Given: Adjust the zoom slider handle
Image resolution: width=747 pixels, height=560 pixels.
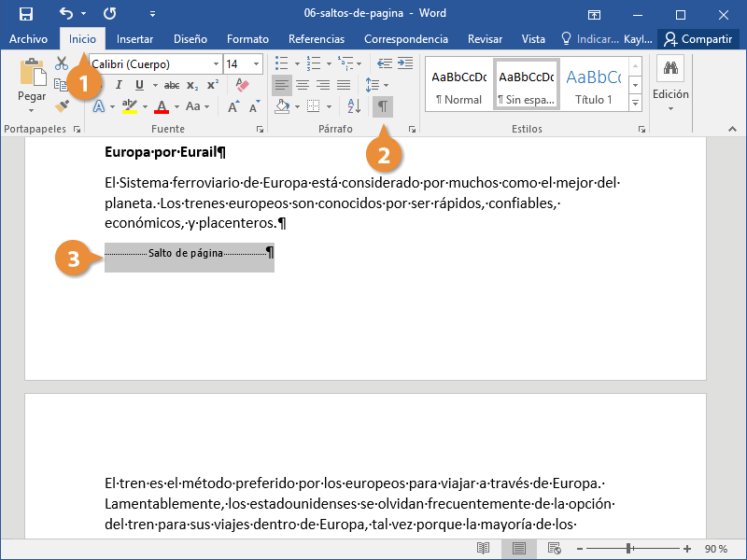Looking at the screenshot, I should pyautogui.click(x=628, y=549).
